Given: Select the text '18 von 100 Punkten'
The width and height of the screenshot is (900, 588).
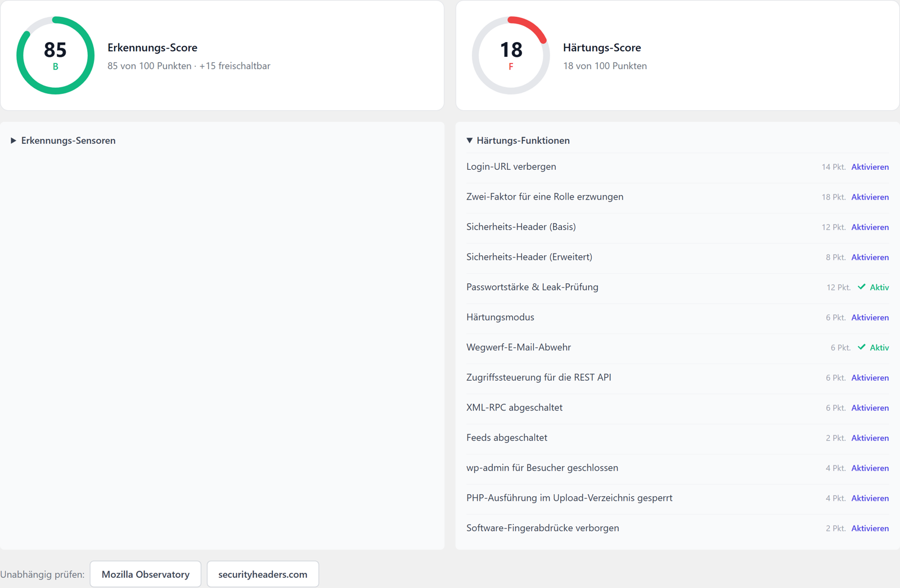Looking at the screenshot, I should [x=605, y=66].
